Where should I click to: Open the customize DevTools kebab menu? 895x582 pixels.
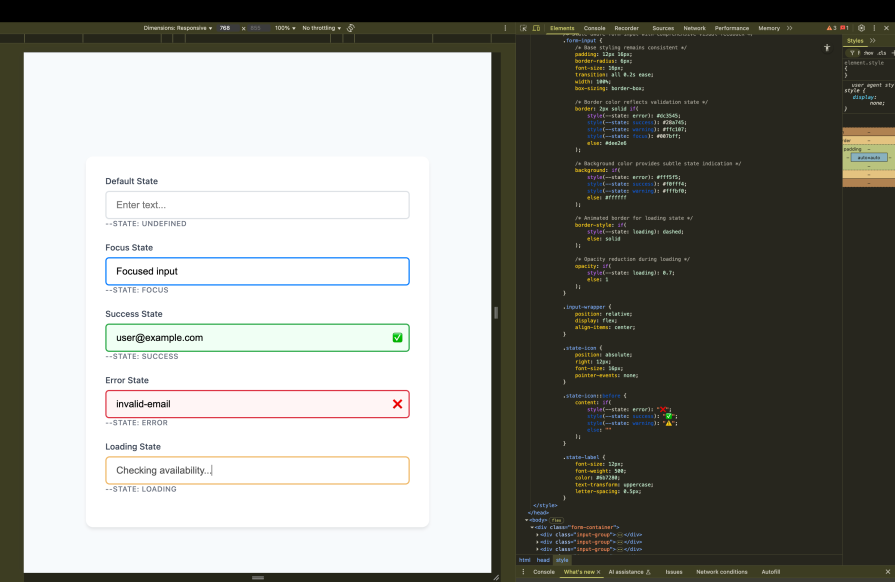[875, 29]
